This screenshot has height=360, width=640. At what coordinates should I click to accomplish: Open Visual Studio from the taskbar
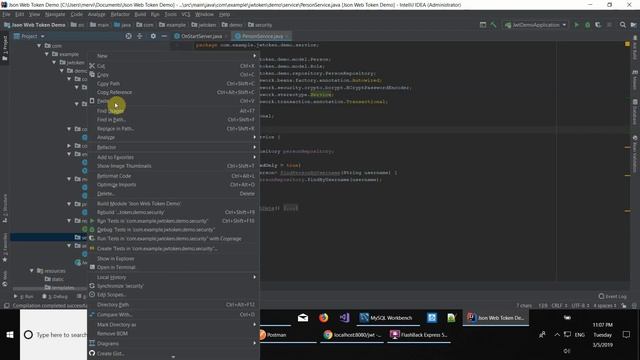[x=344, y=318]
